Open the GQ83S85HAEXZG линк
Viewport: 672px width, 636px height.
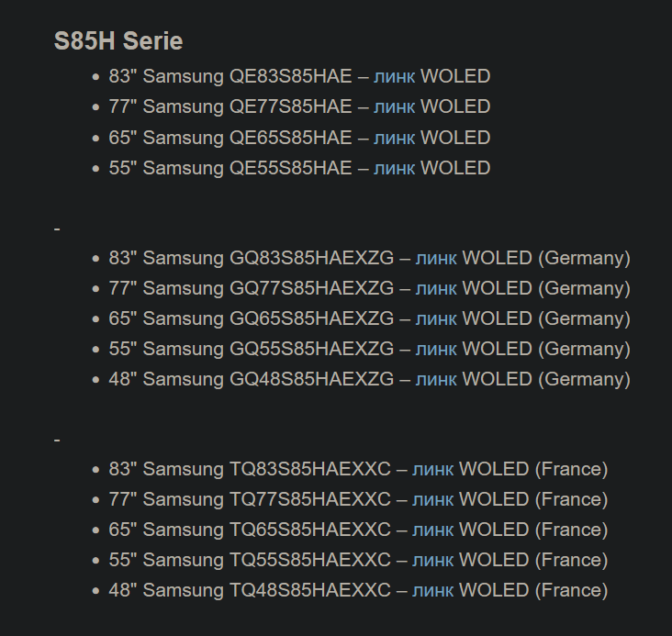(436, 259)
